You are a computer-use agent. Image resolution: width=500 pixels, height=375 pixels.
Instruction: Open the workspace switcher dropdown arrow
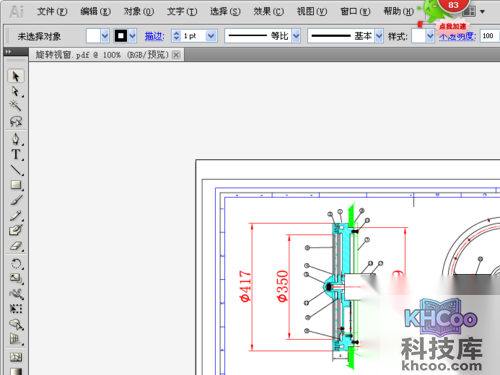click(482, 12)
